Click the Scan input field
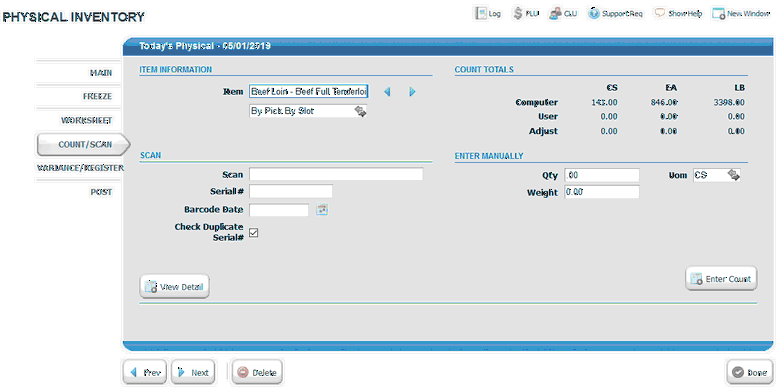 336,174
